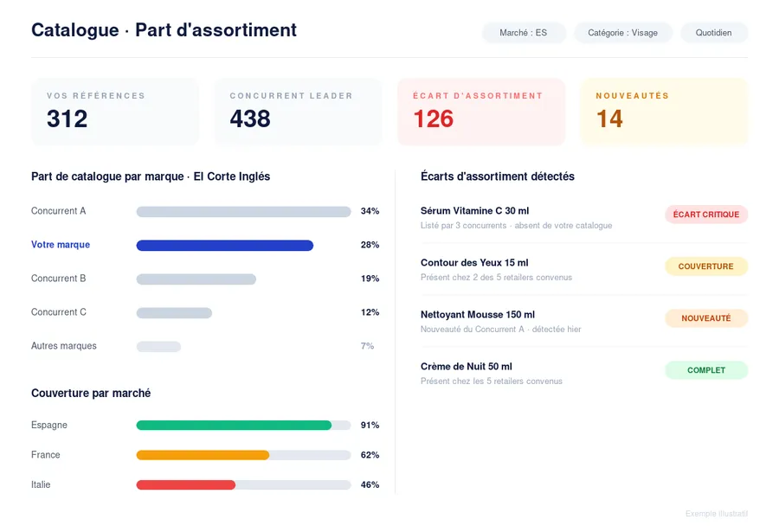
Task: Open Sérum Vitamine C 30 ml item
Action: pyautogui.click(x=475, y=210)
